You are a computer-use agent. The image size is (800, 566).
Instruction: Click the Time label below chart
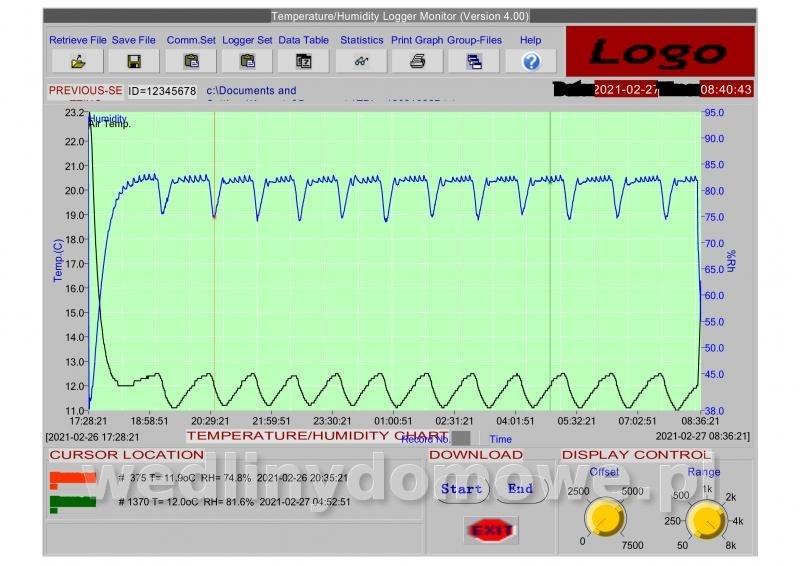click(x=501, y=439)
